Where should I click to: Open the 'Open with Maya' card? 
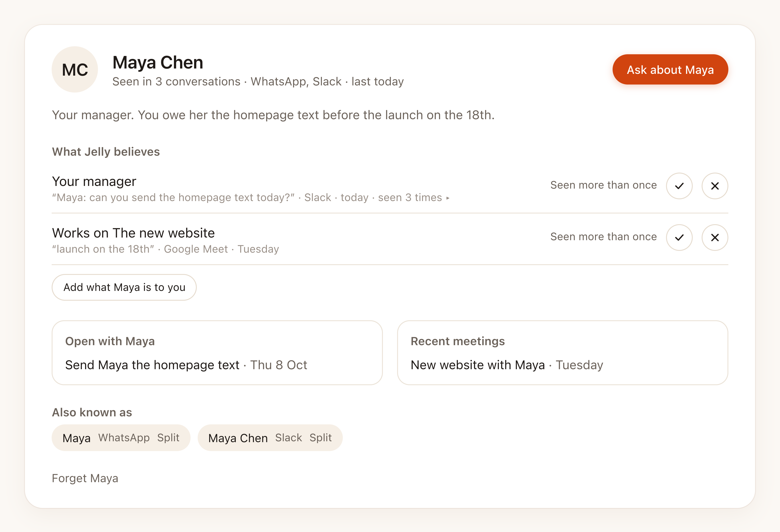point(217,353)
